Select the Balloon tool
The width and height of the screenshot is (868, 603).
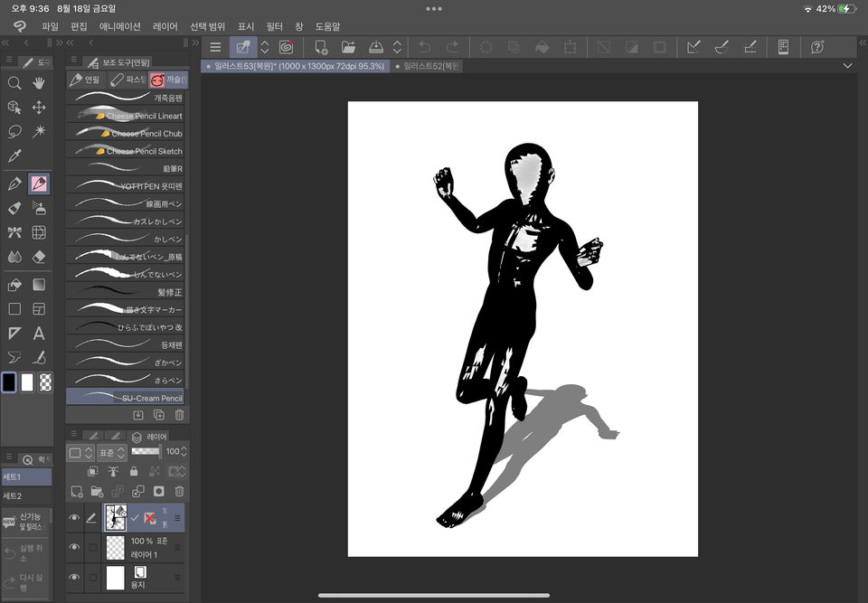[x=14, y=358]
